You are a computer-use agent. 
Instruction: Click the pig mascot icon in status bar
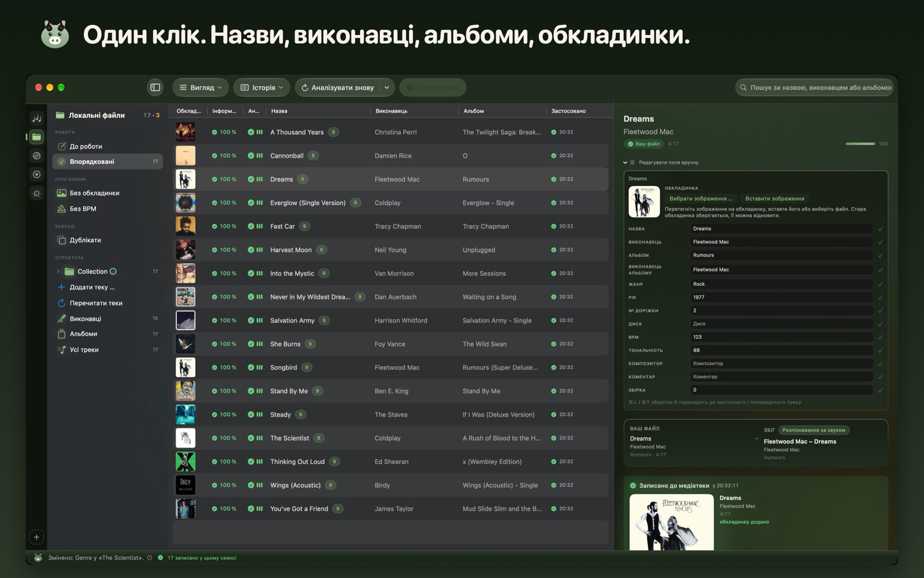(x=38, y=558)
